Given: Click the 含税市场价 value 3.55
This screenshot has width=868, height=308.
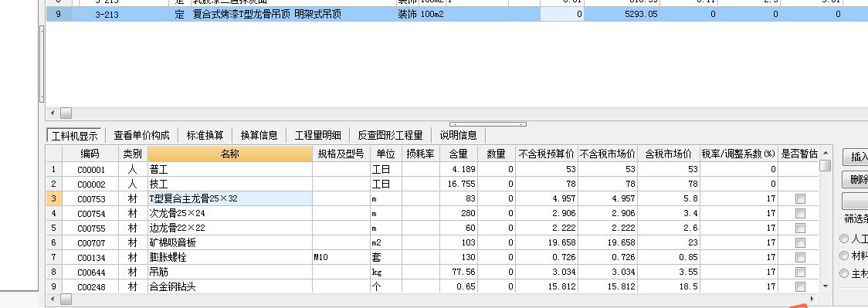Looking at the screenshot, I should click(x=668, y=272).
